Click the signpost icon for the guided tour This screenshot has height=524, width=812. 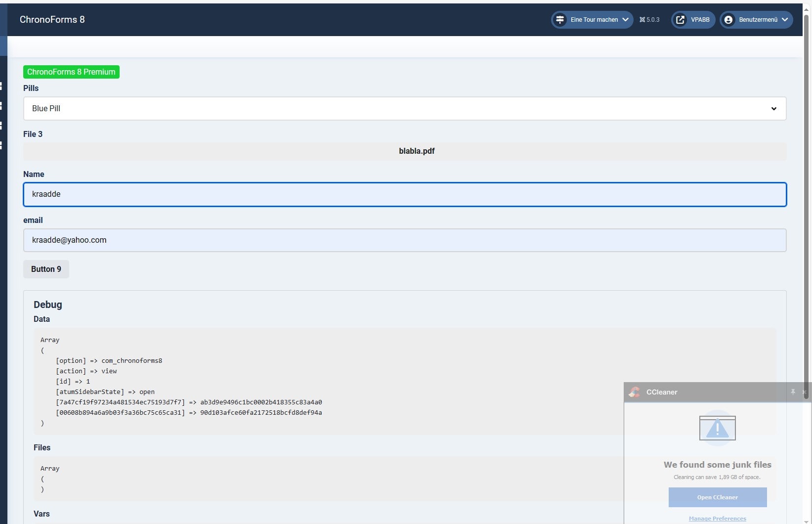click(560, 20)
